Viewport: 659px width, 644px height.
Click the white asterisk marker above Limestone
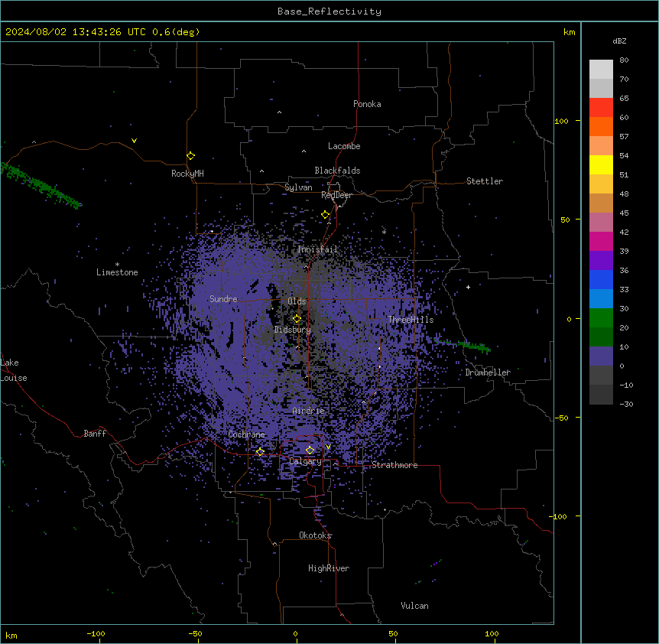(x=117, y=265)
